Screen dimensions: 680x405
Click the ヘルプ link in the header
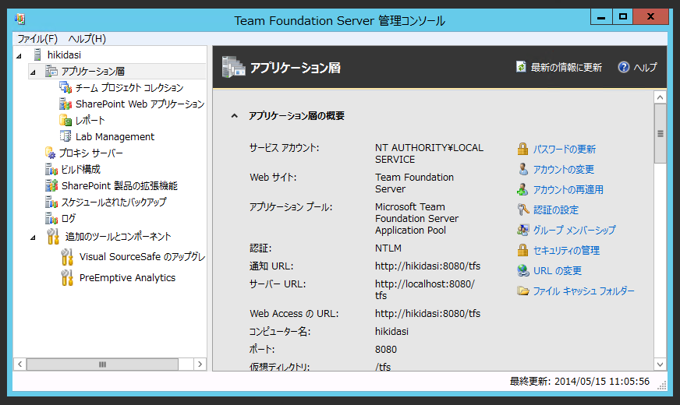[645, 67]
